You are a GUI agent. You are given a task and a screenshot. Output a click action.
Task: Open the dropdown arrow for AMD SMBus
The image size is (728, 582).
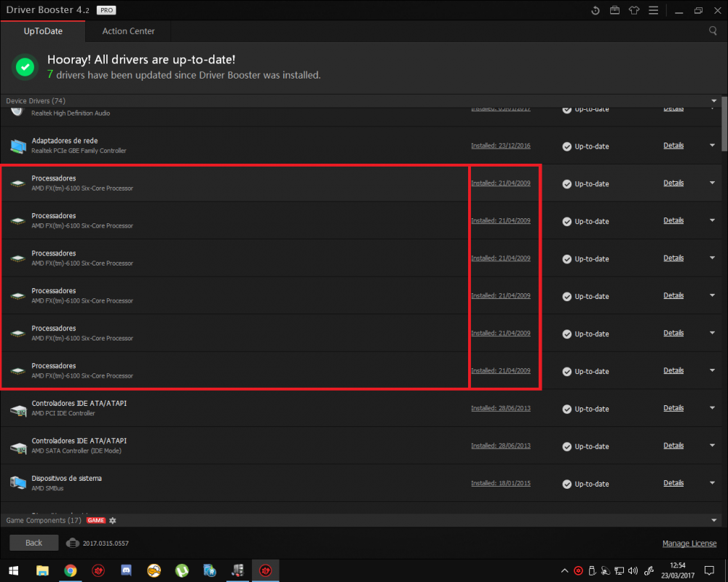[x=712, y=483]
